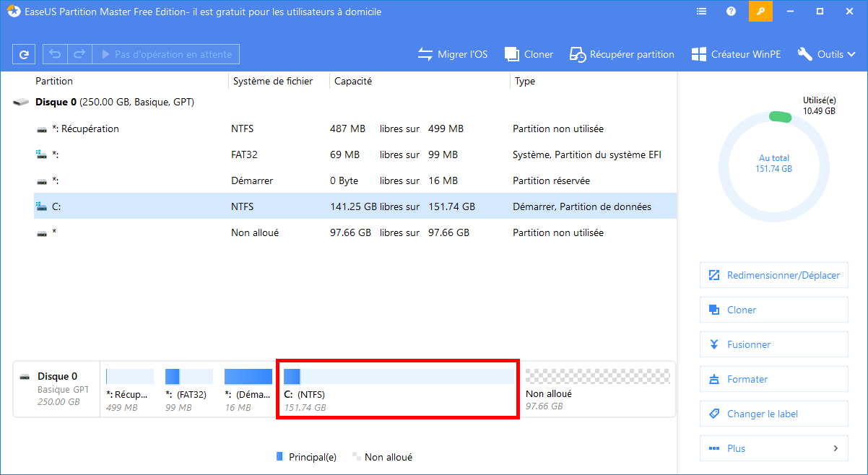Select the FAT32 99 MB block in disk map

[x=189, y=390]
